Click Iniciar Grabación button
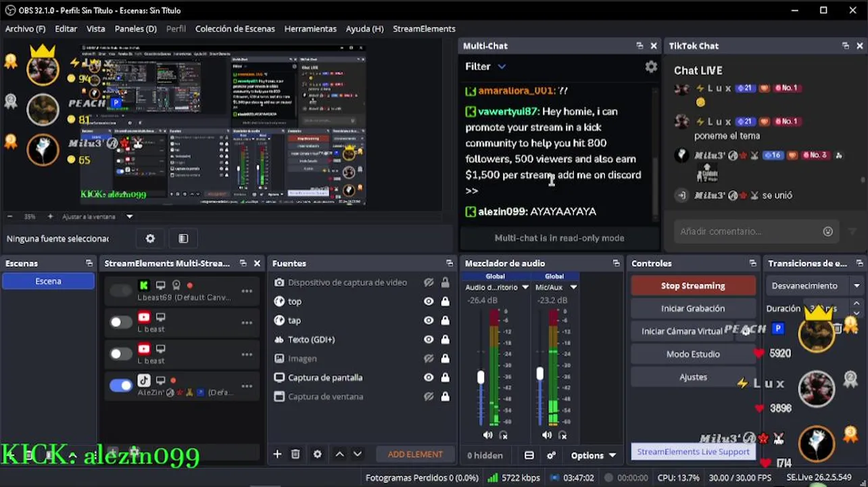This screenshot has height=487, width=868. point(693,308)
